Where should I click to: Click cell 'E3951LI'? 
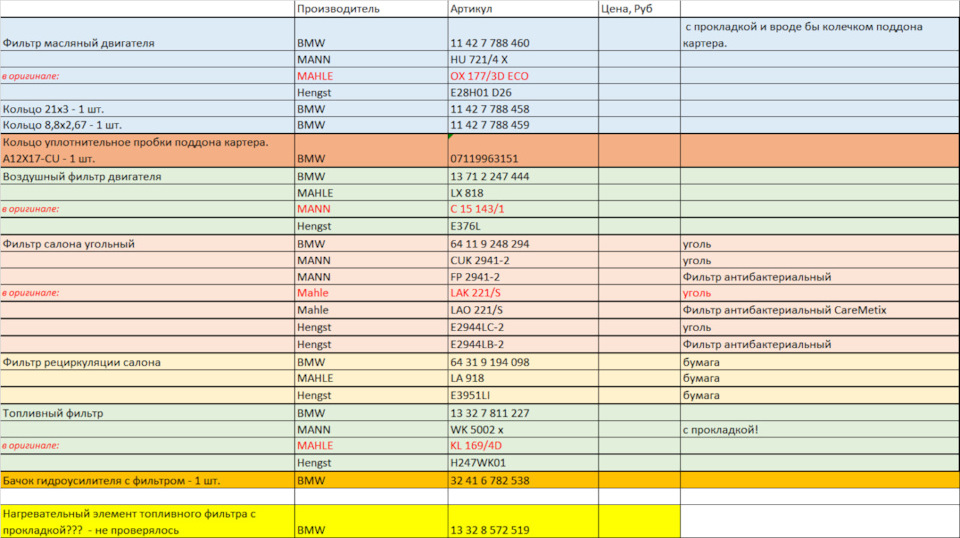[x=523, y=395]
